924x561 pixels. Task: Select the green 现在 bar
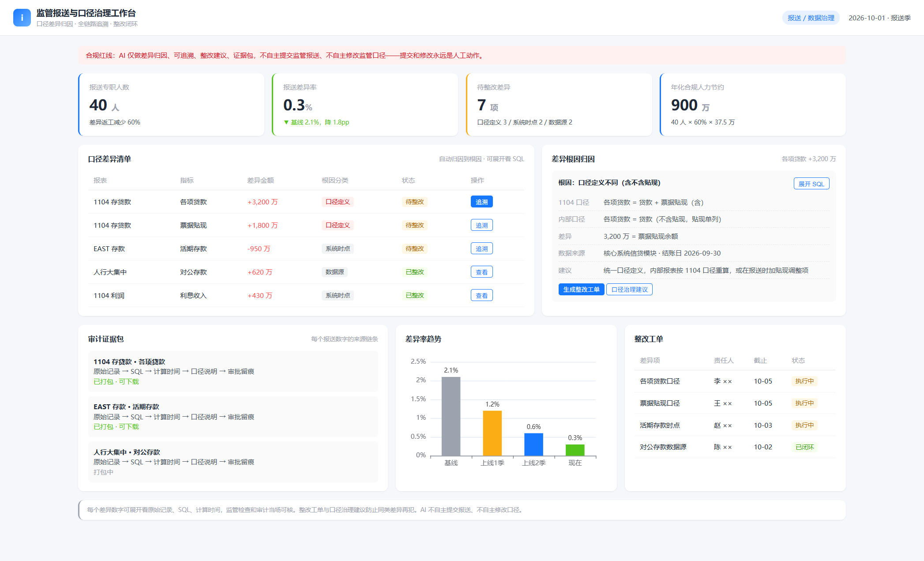[575, 450]
